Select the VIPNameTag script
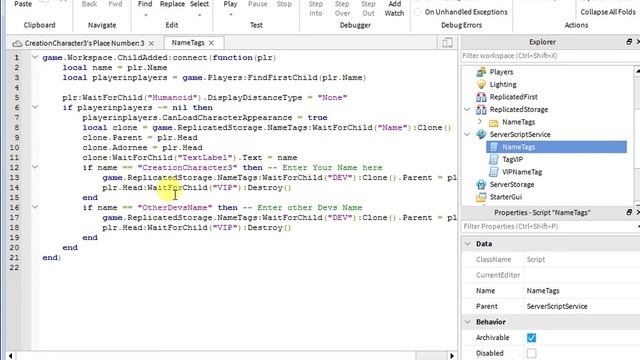Viewport: 640px width, 360px height. coord(522,172)
